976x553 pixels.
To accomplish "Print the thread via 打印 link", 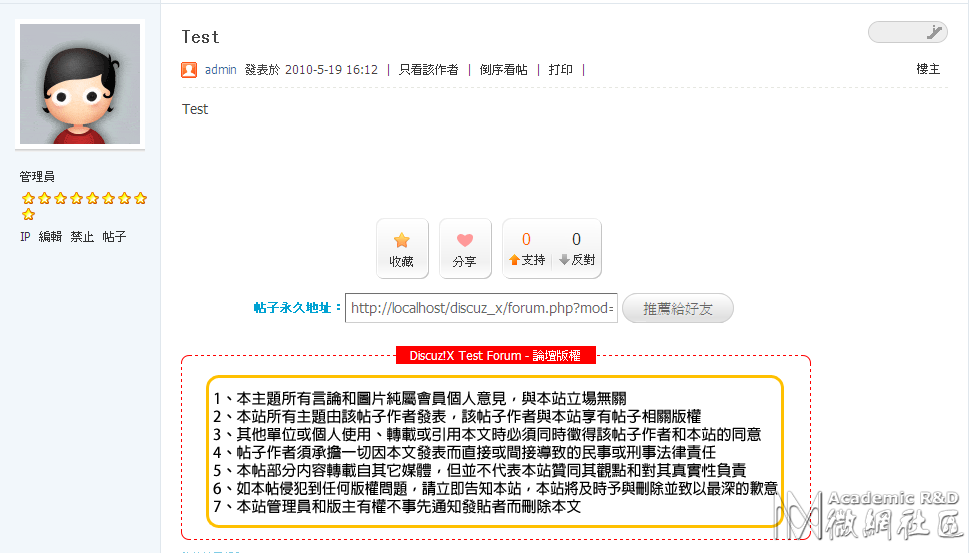I will coord(560,70).
